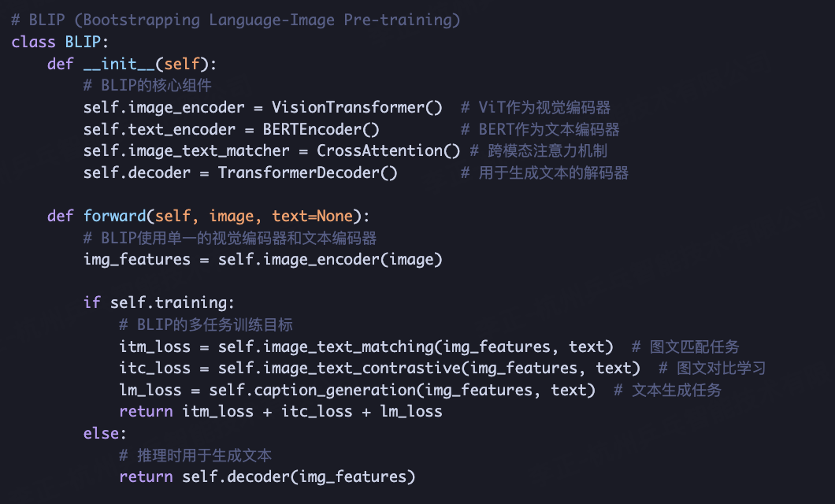This screenshot has height=504, width=835.
Task: Place cursor on VisionTransformer() call
Action: click(x=357, y=108)
